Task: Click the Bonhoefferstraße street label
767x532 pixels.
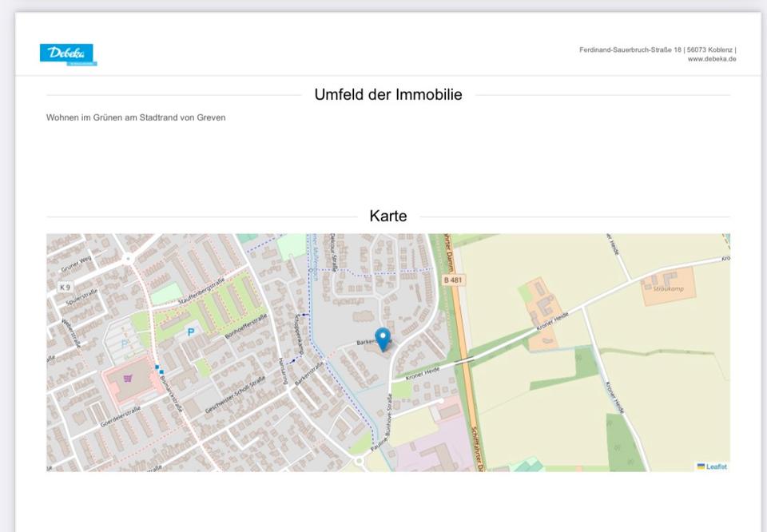Action: click(x=245, y=326)
